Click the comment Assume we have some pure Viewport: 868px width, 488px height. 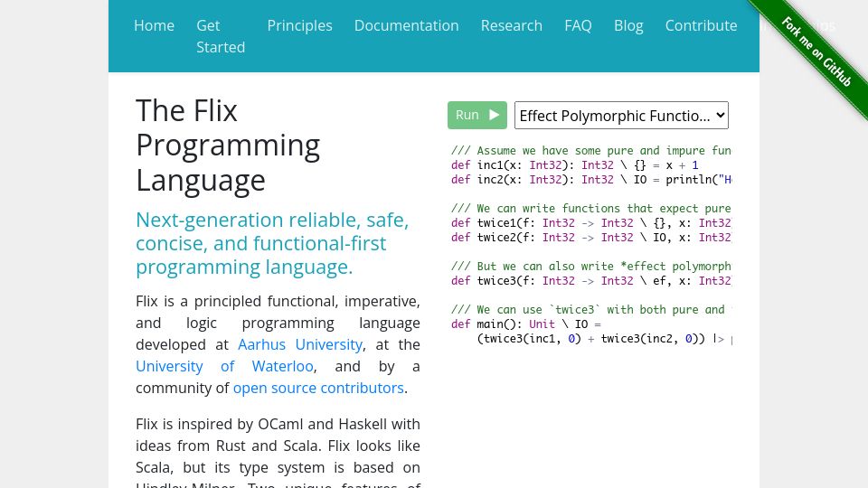click(x=591, y=151)
